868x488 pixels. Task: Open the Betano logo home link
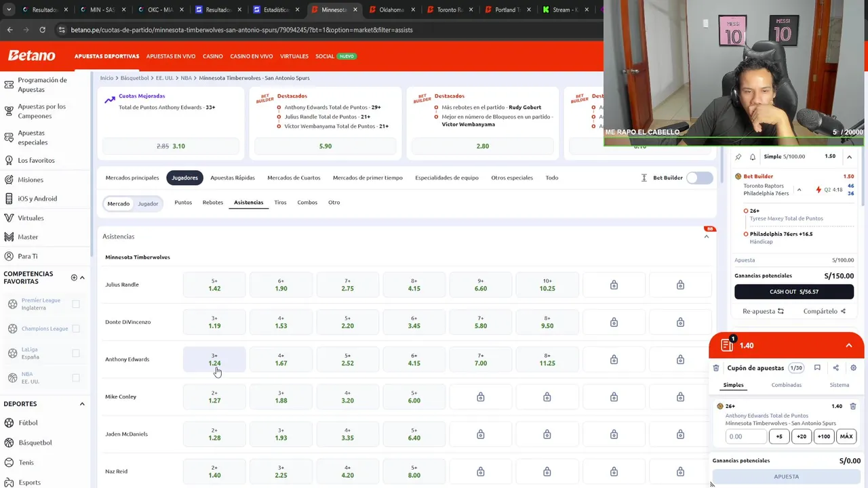(x=31, y=56)
